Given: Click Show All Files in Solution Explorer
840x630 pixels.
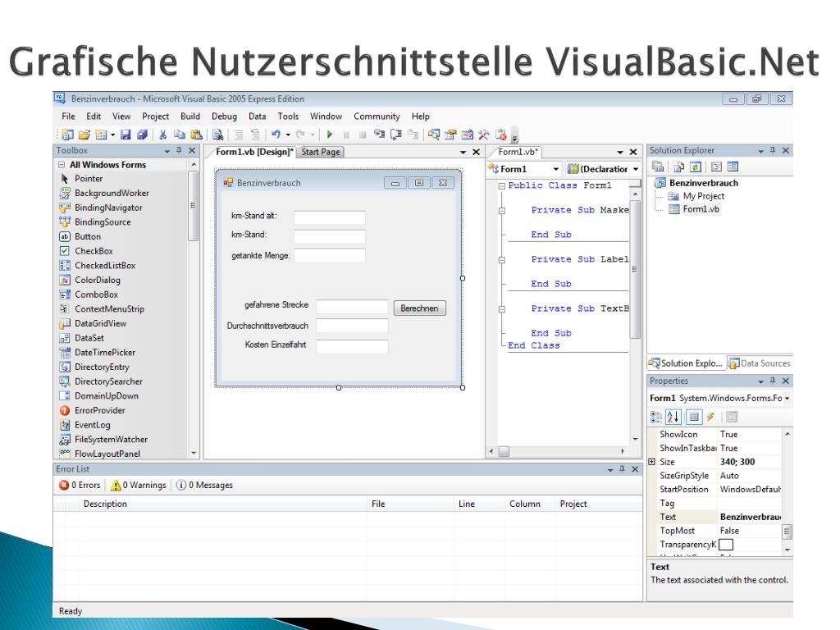Looking at the screenshot, I should (x=678, y=167).
